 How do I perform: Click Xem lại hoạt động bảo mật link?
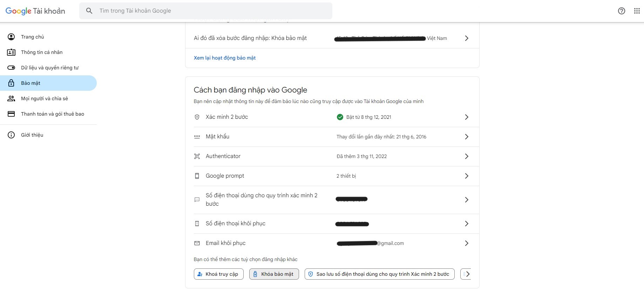[225, 58]
